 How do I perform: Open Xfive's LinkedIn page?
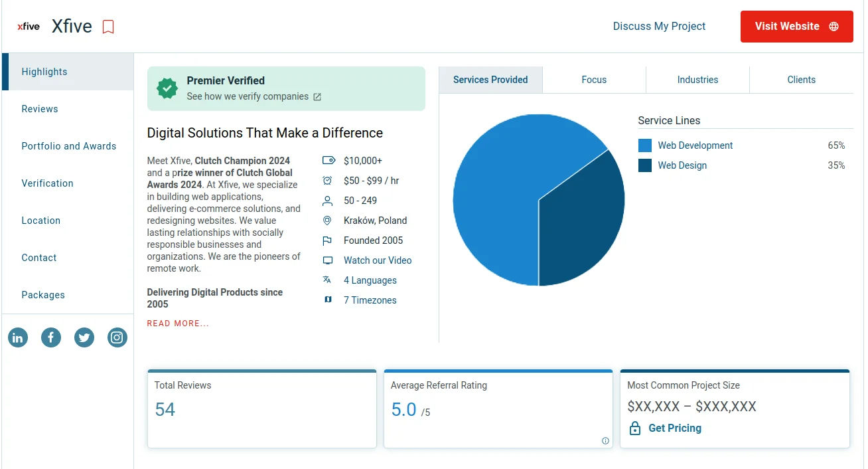pos(18,337)
